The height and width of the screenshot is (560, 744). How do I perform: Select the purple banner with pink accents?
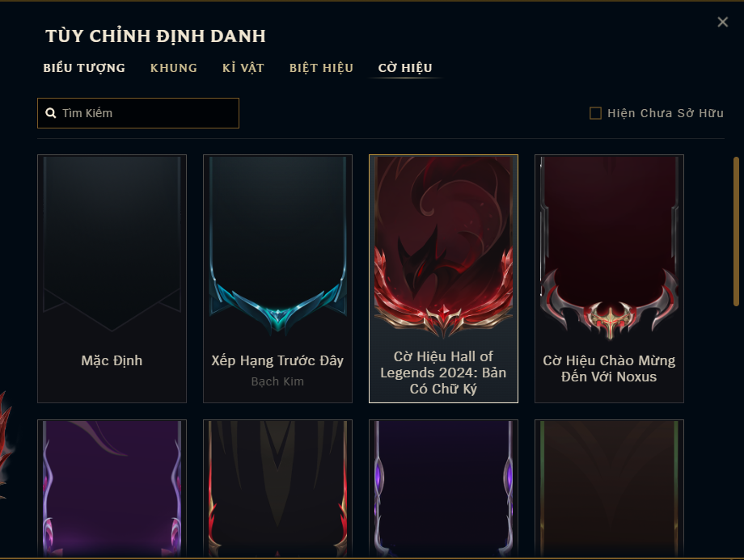pos(112,488)
